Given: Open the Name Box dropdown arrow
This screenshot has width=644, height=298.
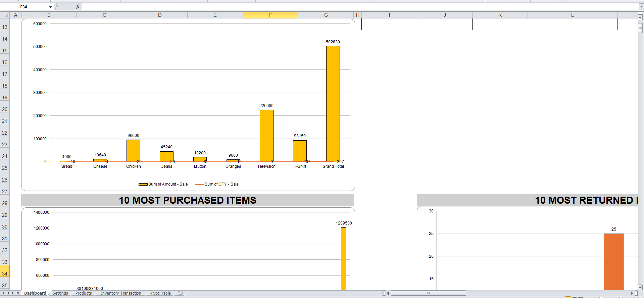Looking at the screenshot, I should pyautogui.click(x=50, y=7).
